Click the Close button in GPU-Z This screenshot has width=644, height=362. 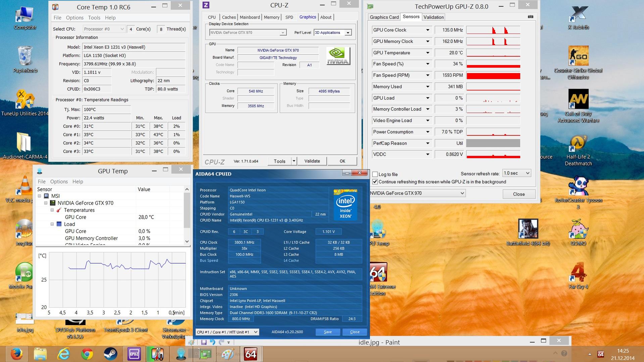click(x=519, y=194)
